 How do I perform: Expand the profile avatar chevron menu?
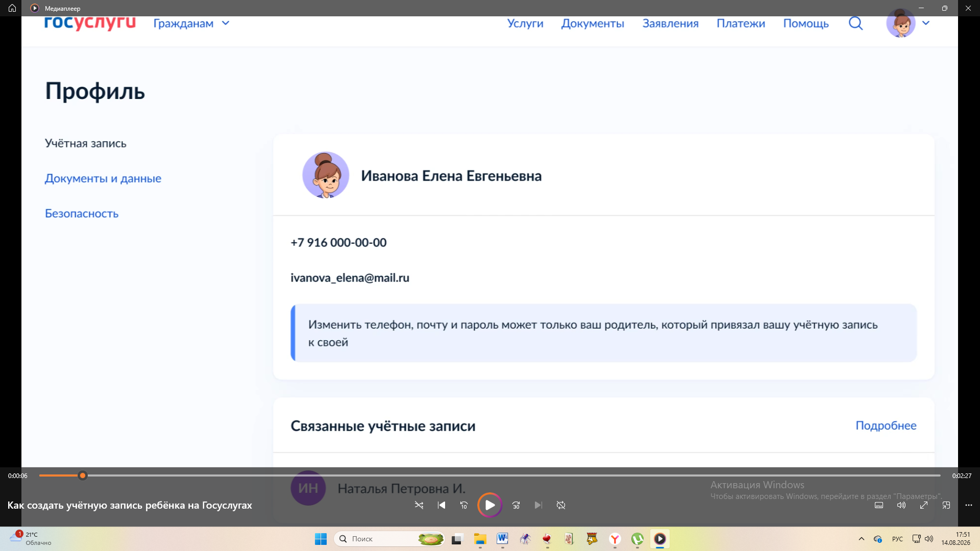(x=926, y=23)
